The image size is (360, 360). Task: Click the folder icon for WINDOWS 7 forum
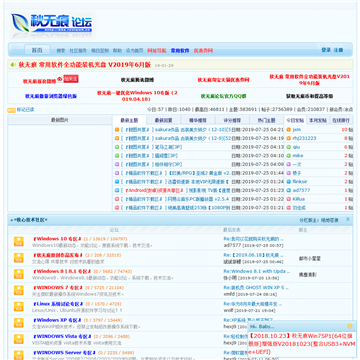pos(19,290)
